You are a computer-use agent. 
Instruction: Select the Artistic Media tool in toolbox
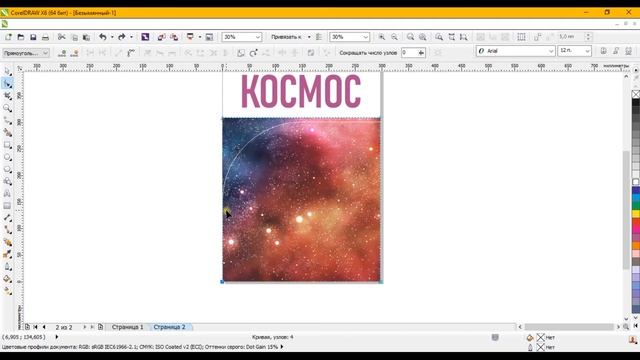click(7, 133)
